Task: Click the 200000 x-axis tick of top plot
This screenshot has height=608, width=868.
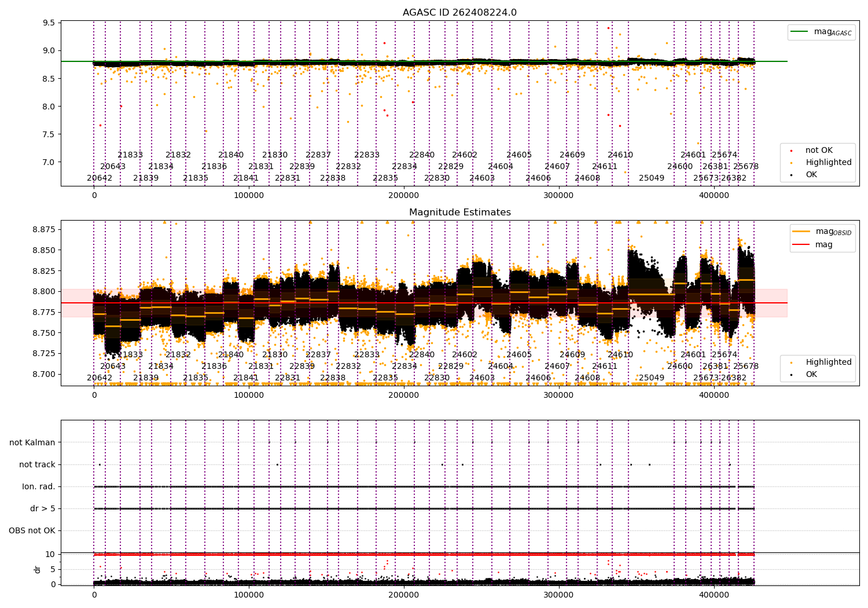Action: pyautogui.click(x=404, y=196)
